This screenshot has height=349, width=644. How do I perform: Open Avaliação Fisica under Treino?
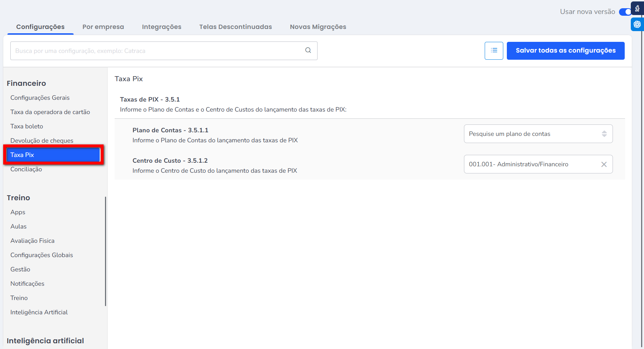(33, 241)
